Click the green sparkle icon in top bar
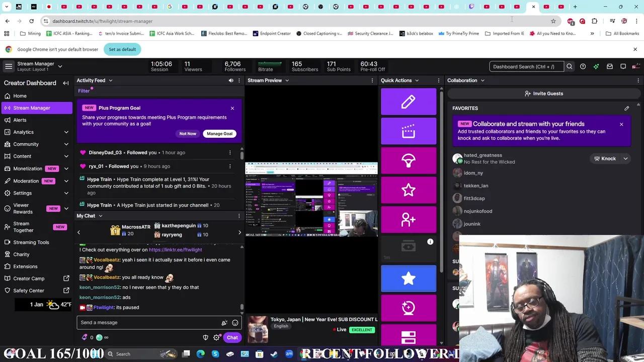Image resolution: width=644 pixels, height=362 pixels. tap(596, 66)
